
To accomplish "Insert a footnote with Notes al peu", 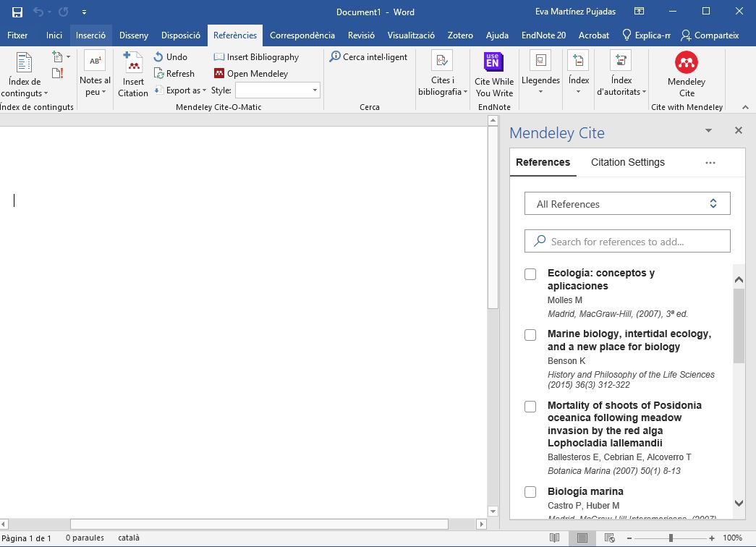I will (95, 73).
